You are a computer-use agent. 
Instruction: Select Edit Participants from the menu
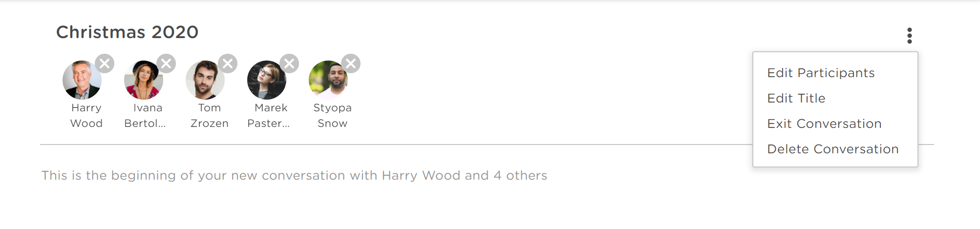coord(821,73)
